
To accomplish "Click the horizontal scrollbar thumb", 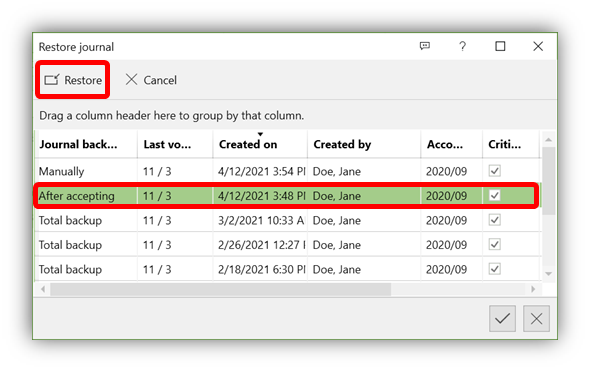I will tap(220, 289).
